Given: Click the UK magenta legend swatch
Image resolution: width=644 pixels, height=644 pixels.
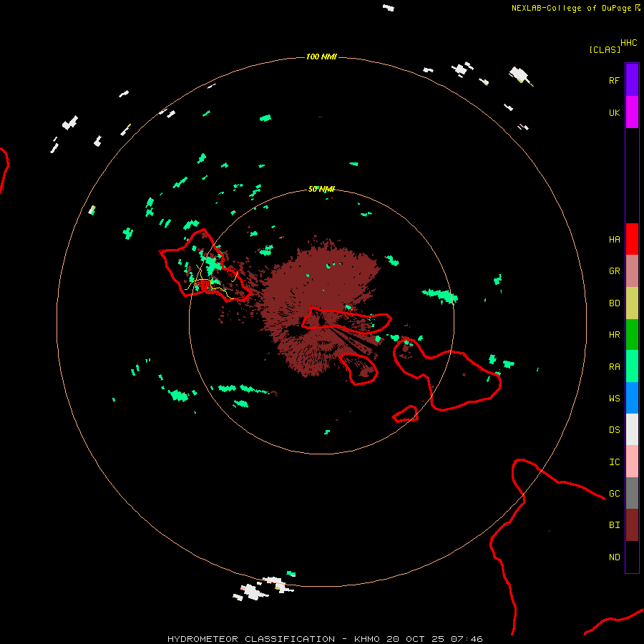Looking at the screenshot, I should click(x=632, y=112).
